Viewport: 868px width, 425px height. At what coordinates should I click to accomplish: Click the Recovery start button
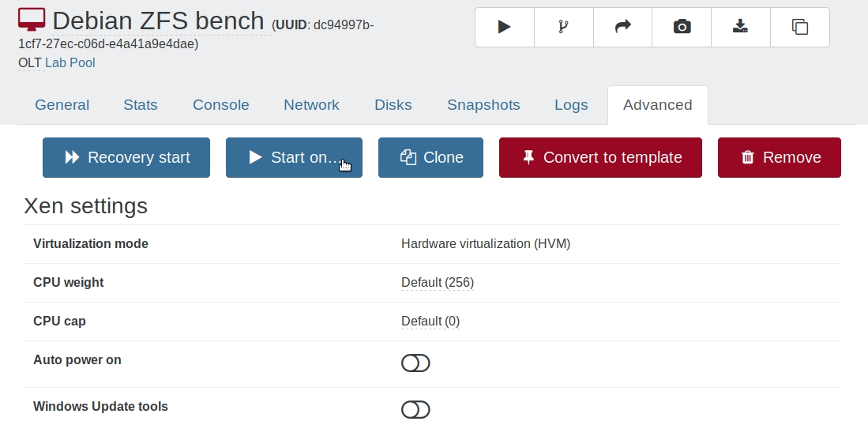(126, 158)
